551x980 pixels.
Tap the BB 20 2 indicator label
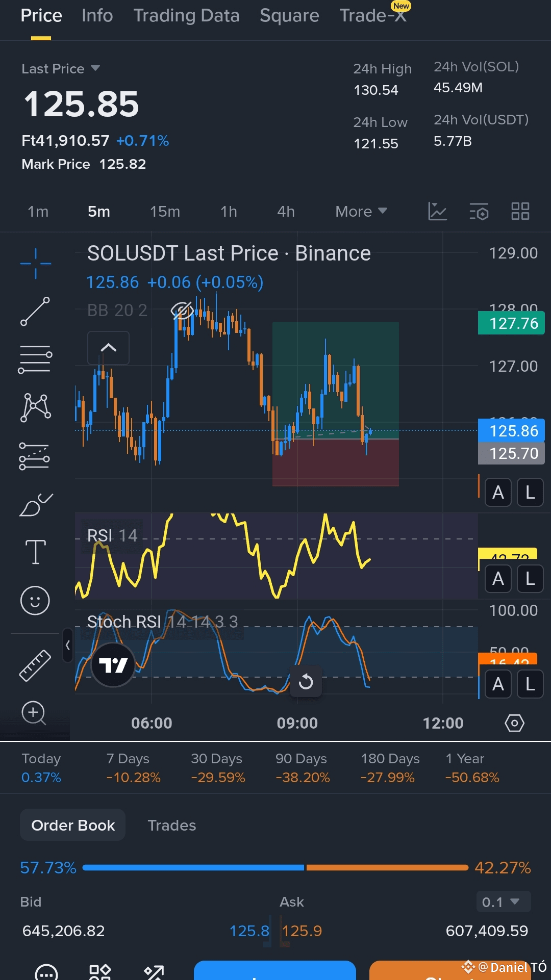point(117,310)
